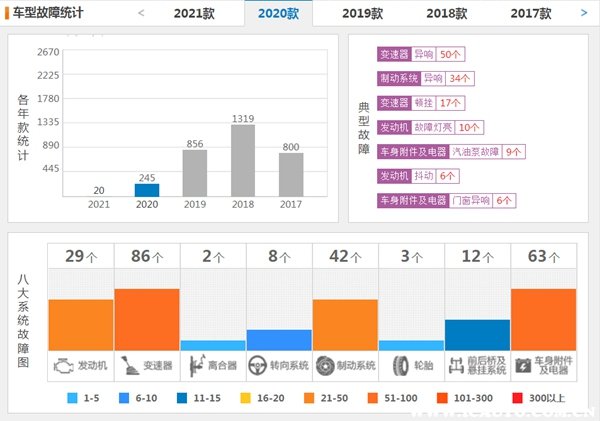The width and height of the screenshot is (600, 421).
Task: Click the body accessories (车身附件及电器) battery icon
Action: tap(523, 365)
